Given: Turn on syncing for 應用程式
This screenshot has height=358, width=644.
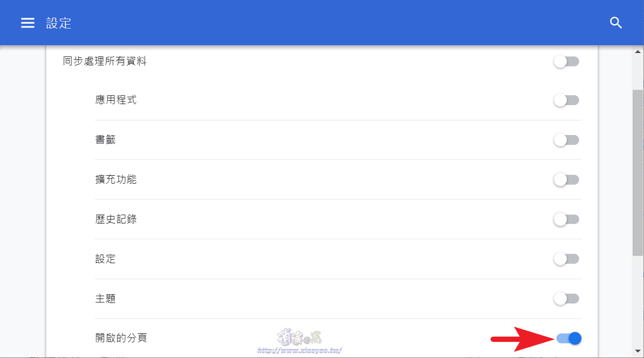Looking at the screenshot, I should pos(566,100).
